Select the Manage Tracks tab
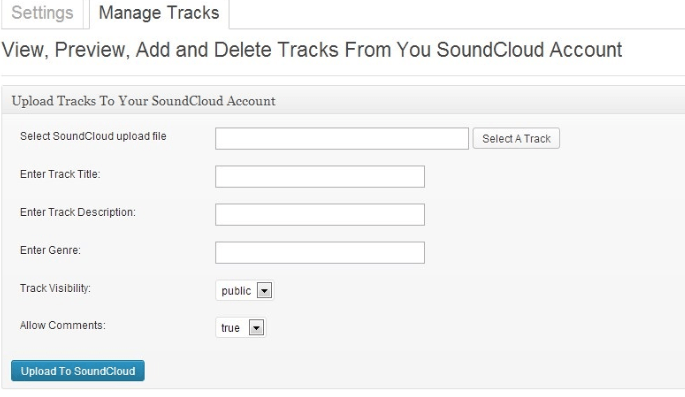Screen dimensions: 685x397 click(x=159, y=13)
